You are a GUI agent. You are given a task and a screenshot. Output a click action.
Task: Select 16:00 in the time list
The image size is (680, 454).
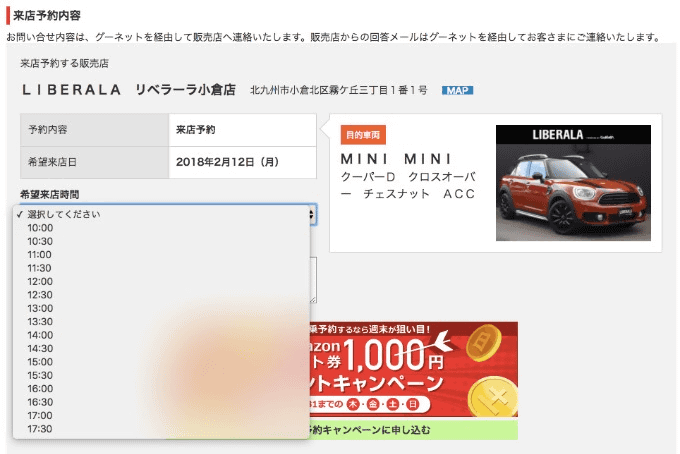click(x=161, y=389)
